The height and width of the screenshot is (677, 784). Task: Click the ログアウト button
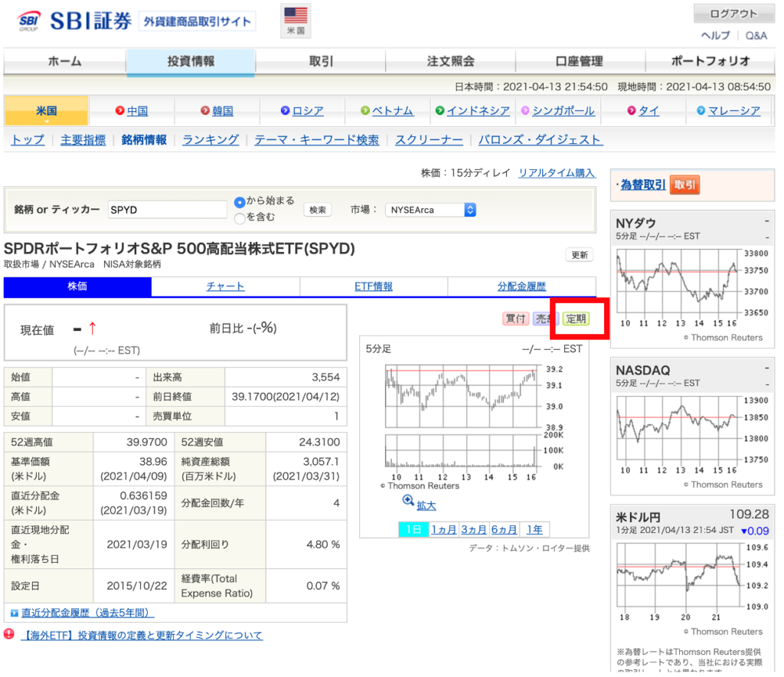(x=733, y=14)
